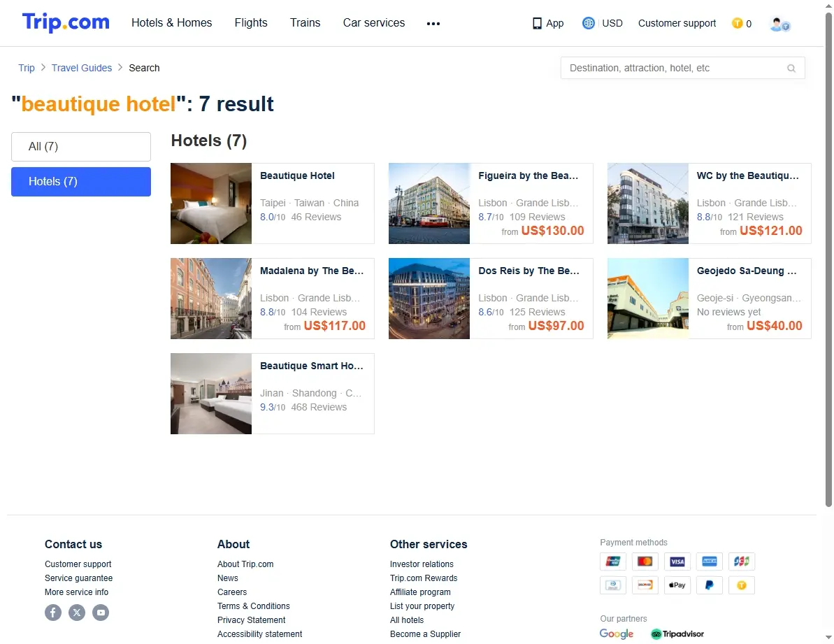Image resolution: width=834 pixels, height=644 pixels.
Task: Open Hotels & Homes menu
Action: [172, 23]
